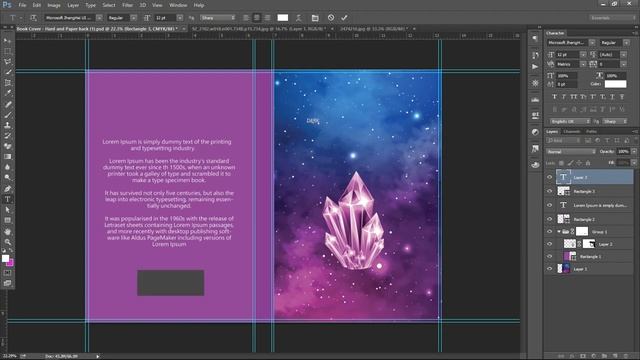Click text color swatch in options bar
Screen dimensions: 640x360
pyautogui.click(x=282, y=18)
